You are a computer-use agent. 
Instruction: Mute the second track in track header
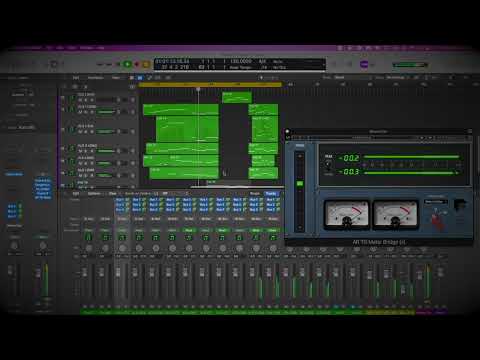(x=80, y=112)
